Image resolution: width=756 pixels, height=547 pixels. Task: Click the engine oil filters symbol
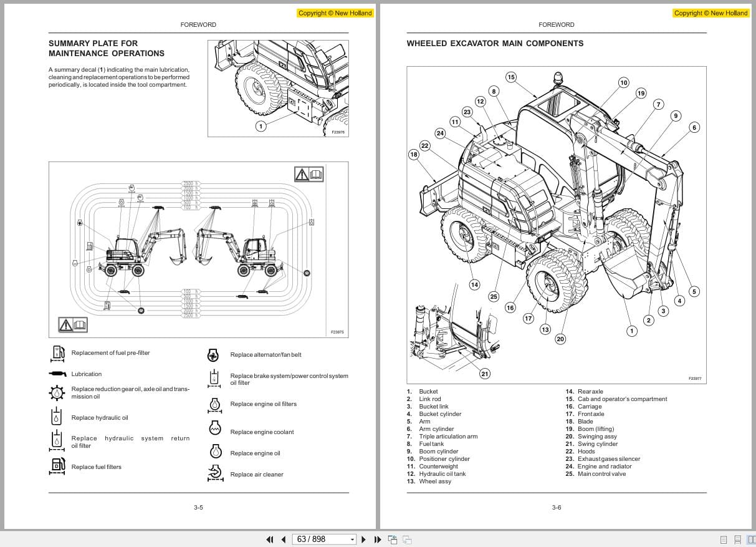coord(214,405)
